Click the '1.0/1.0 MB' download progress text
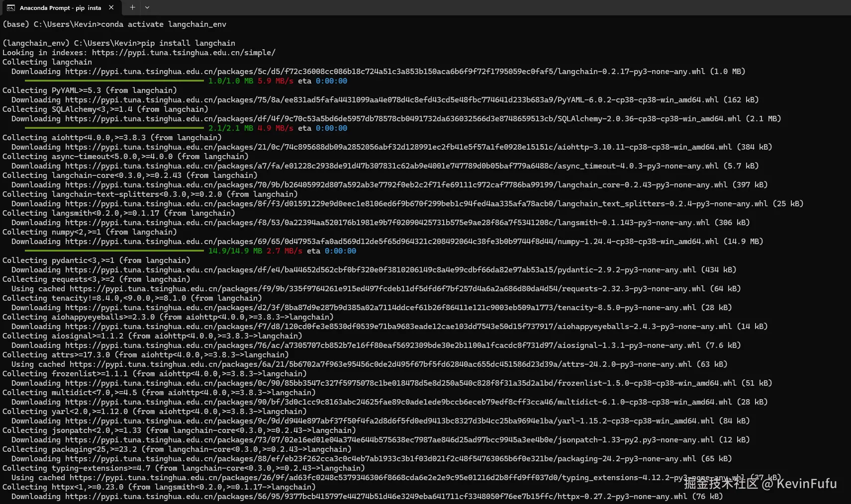This screenshot has height=504, width=851. (231, 81)
